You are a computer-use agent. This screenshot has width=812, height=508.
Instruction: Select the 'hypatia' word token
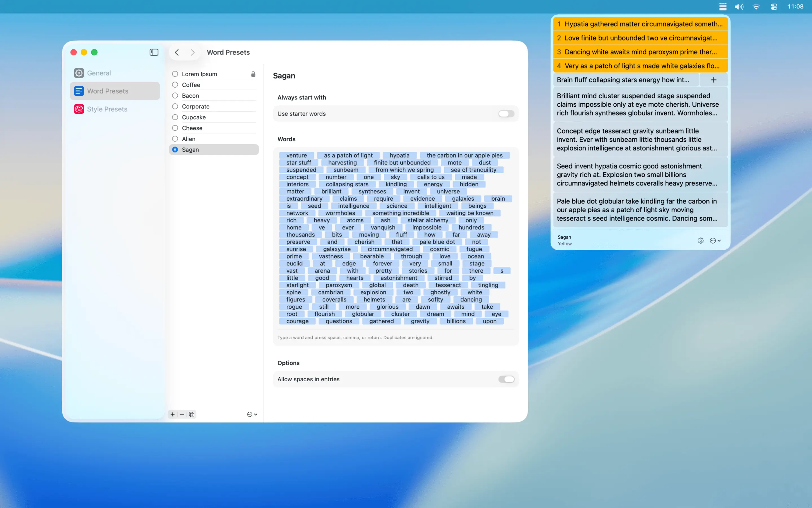[x=400, y=155]
